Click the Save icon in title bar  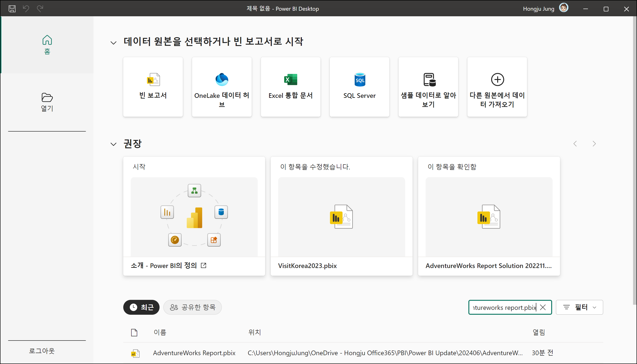(12, 9)
